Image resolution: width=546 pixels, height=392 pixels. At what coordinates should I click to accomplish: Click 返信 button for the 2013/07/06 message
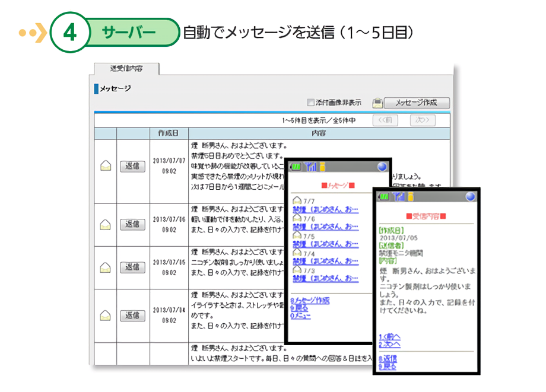pos(132,224)
